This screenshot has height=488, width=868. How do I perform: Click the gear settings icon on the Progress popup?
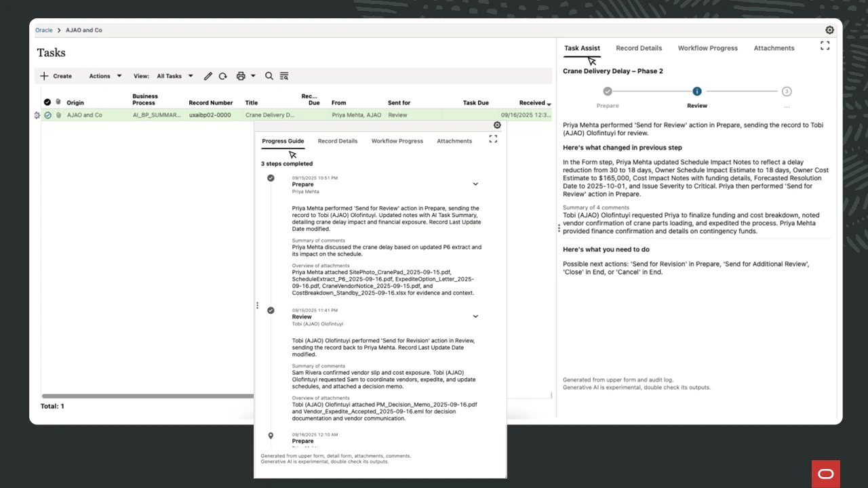click(497, 125)
